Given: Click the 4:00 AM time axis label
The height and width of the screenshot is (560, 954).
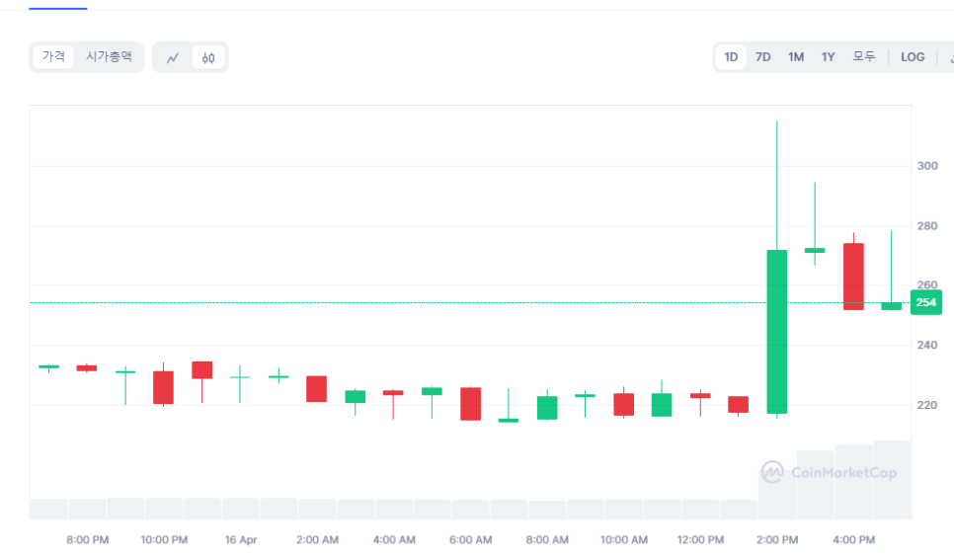Looking at the screenshot, I should pyautogui.click(x=394, y=540).
